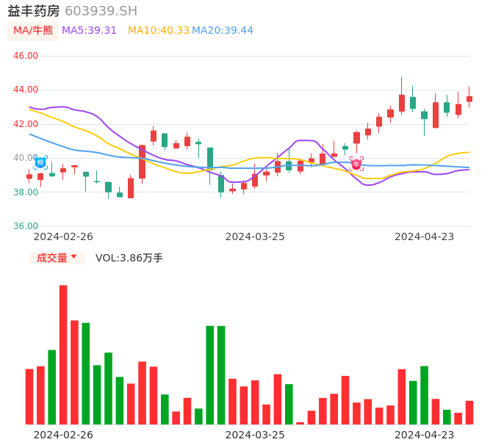Viewport: 504px width, 445px height.
Task: Click the pink marker icon on chart
Action: 356,163
